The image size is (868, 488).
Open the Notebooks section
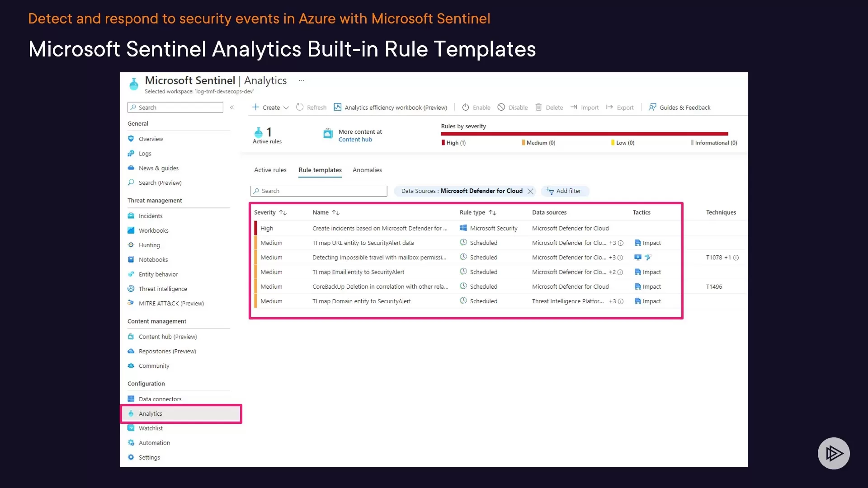[x=153, y=259]
